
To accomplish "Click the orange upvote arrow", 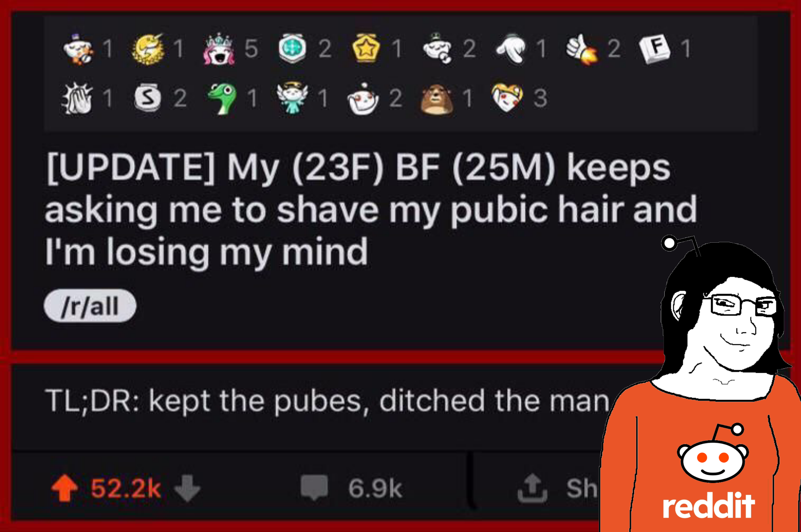I will coord(64,488).
